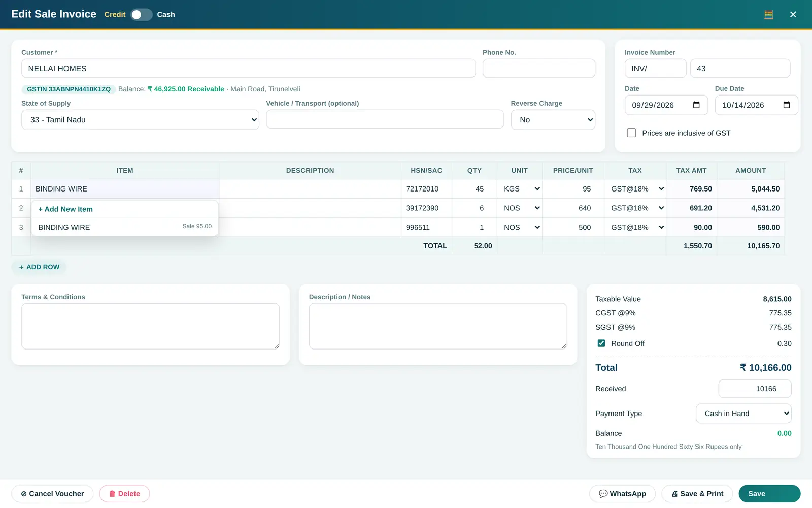Click the Terms & Conditions textarea
Image resolution: width=812 pixels, height=508 pixels.
[x=150, y=326]
